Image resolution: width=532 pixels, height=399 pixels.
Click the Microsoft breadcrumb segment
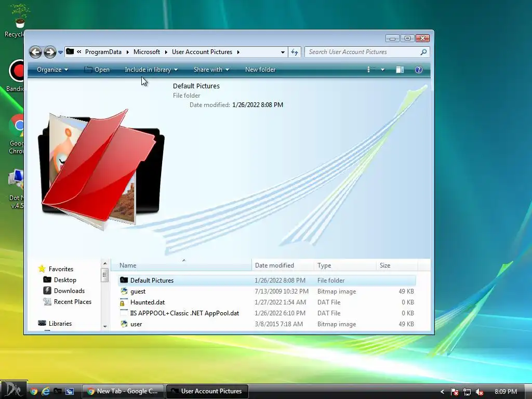coord(147,52)
